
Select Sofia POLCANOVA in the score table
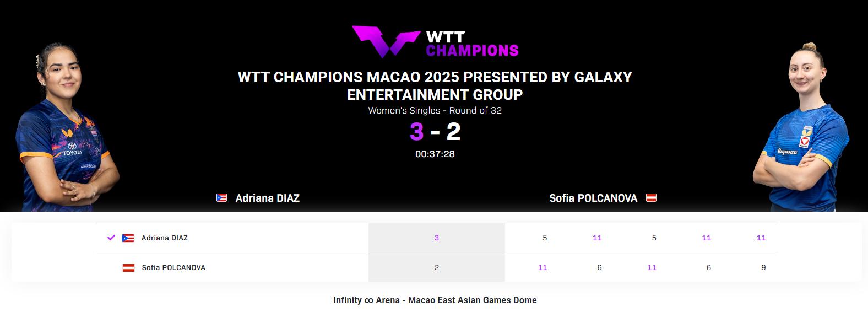tap(173, 268)
